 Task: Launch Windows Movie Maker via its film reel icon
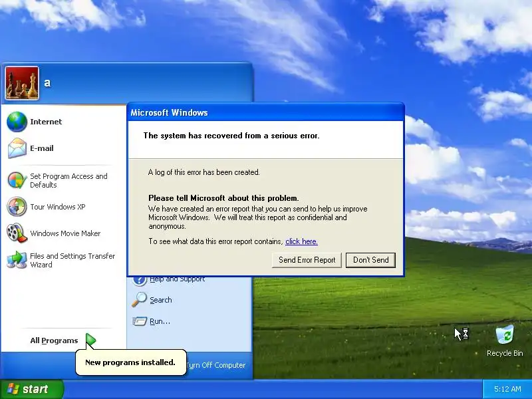pyautogui.click(x=17, y=233)
